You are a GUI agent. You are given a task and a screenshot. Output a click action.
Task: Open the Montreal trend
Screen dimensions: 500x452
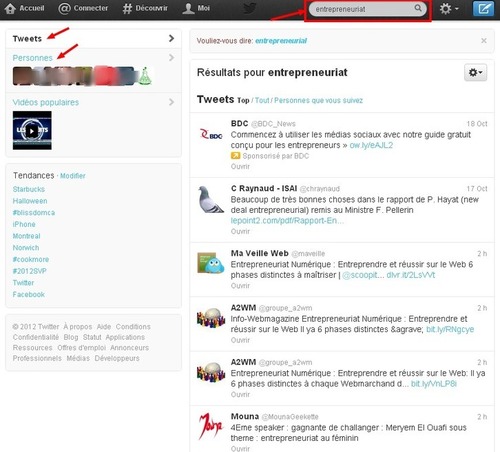pos(26,236)
